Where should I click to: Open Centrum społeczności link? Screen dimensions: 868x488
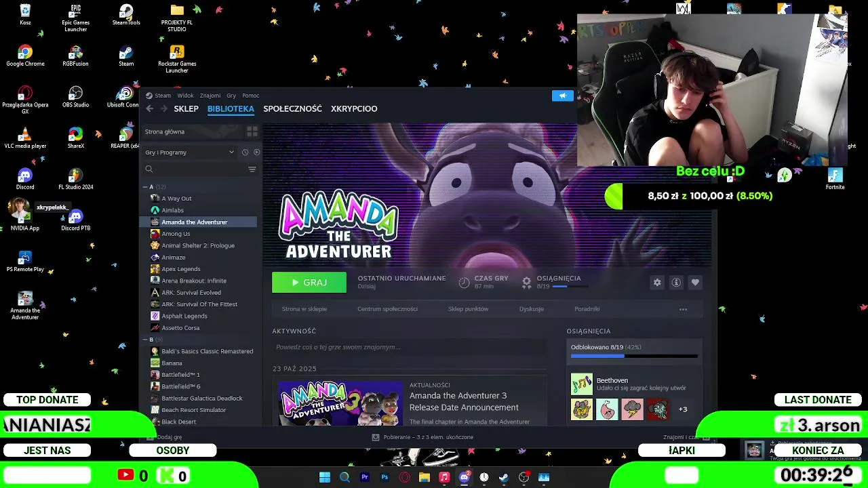tap(387, 309)
